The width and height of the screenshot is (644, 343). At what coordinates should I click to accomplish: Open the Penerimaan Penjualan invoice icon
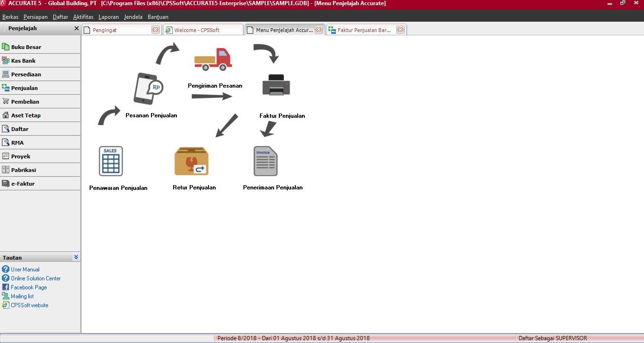266,161
